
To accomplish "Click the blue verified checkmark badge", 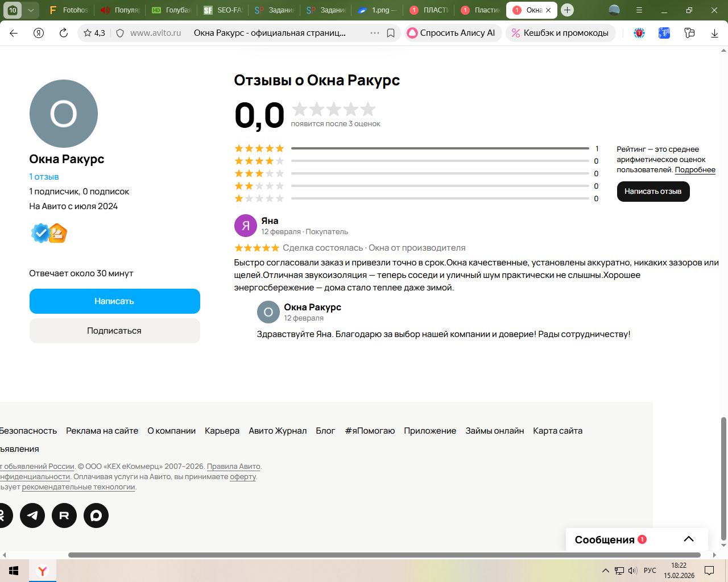I will (40, 233).
